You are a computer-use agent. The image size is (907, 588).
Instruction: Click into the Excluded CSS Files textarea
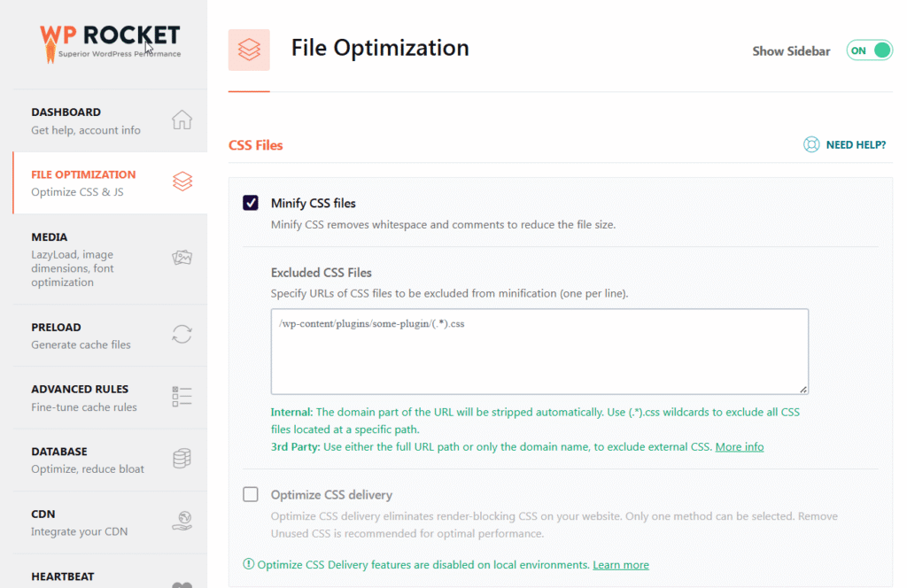pyautogui.click(x=539, y=352)
